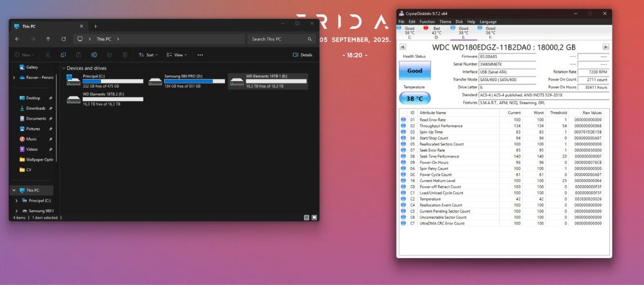Switch to the Good 58 °C C: disk tab

point(408,32)
